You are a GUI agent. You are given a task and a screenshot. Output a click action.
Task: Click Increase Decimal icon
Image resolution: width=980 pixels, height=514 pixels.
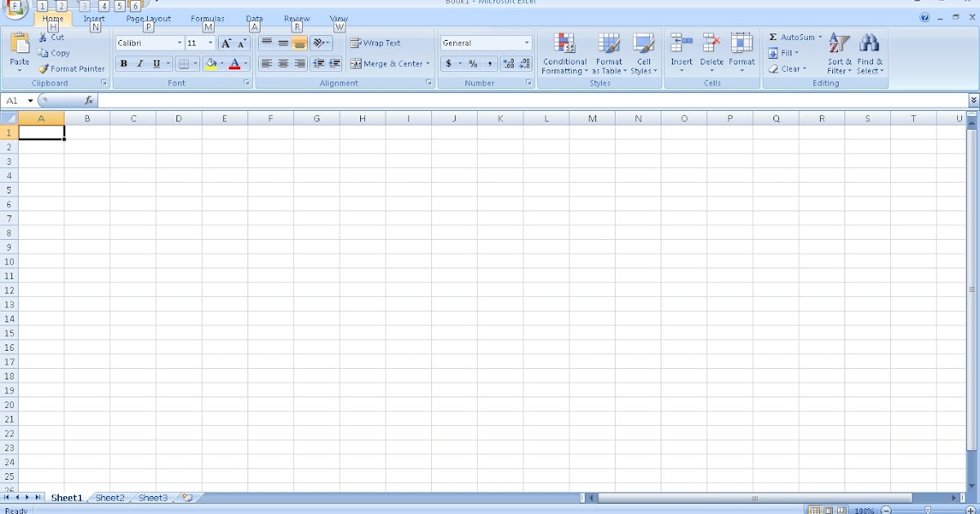coord(508,63)
